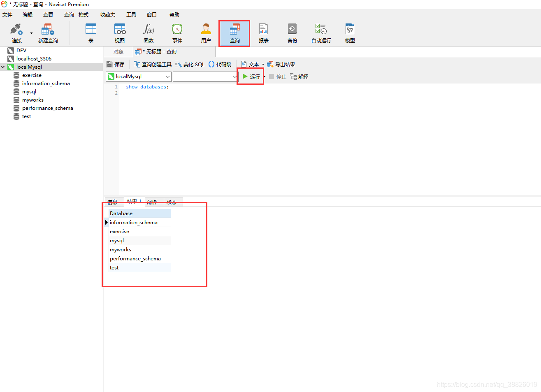Open the 视图 (View) toolbar icon
Screen dimensions: 541x392
120,33
